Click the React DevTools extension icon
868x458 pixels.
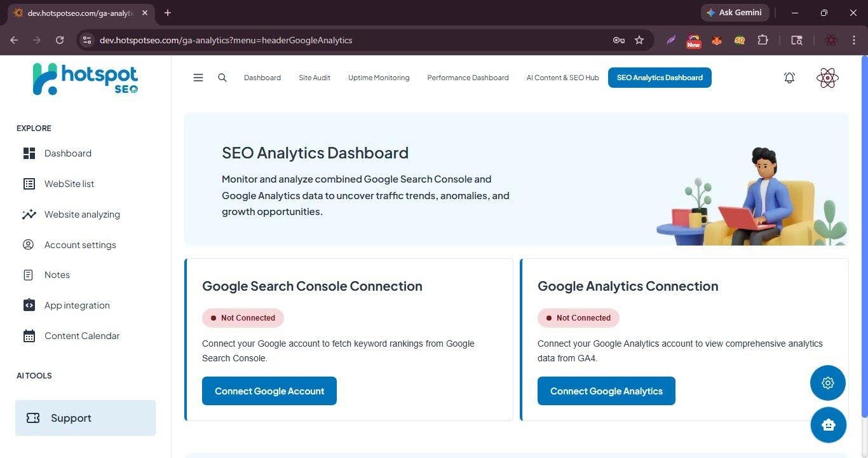(x=831, y=40)
